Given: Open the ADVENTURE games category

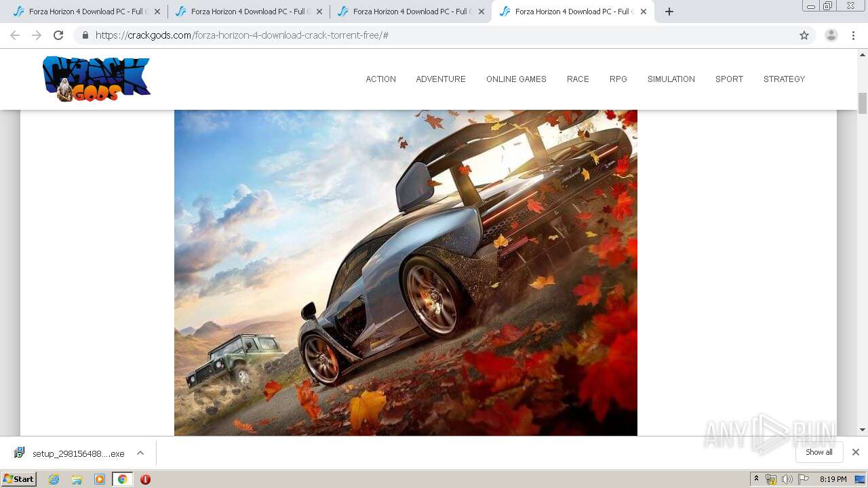Looking at the screenshot, I should [441, 79].
